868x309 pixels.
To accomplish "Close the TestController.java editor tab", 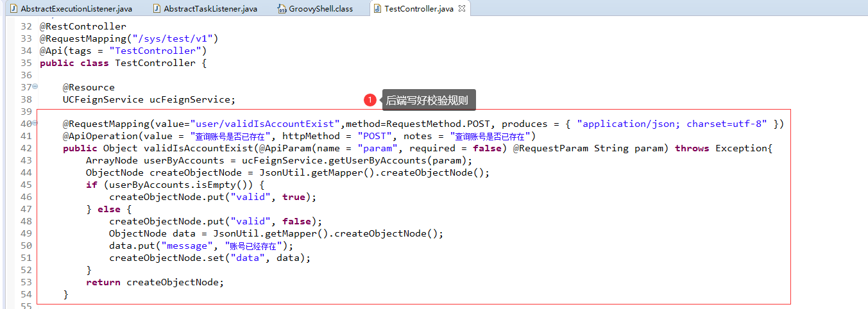I will [x=462, y=8].
